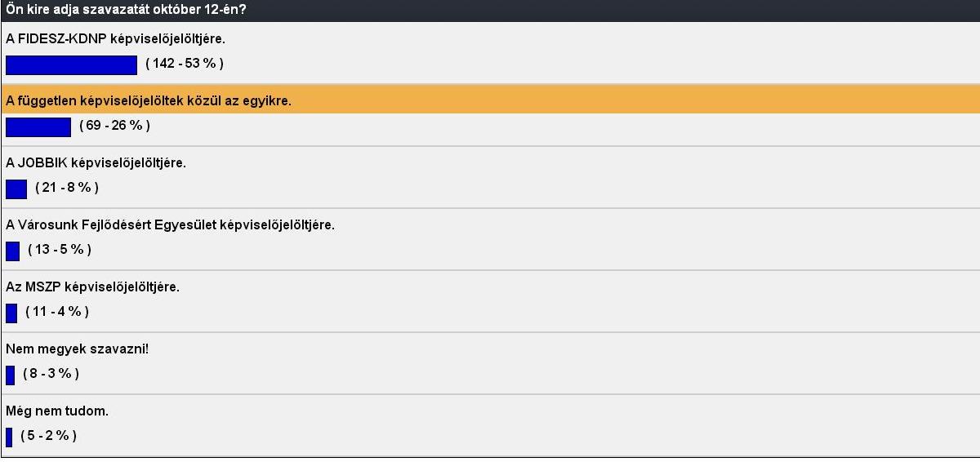The width and height of the screenshot is (980, 462).
Task: Select the FIDESZ-KDNP képviselőjelöltjére option text
Action: [115, 38]
